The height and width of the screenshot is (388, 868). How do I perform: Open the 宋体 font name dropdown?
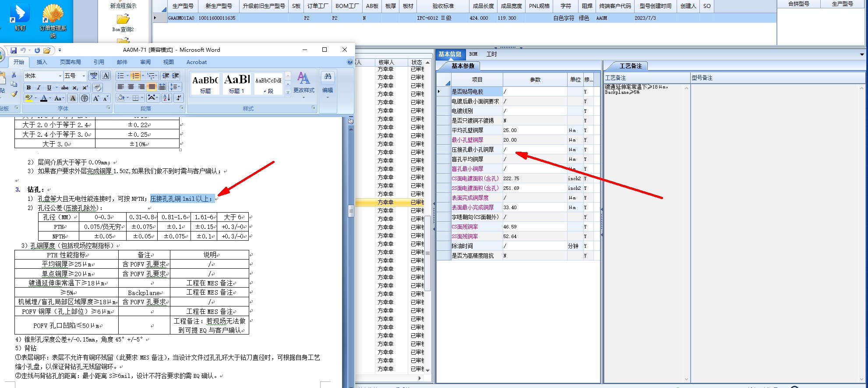click(60, 76)
